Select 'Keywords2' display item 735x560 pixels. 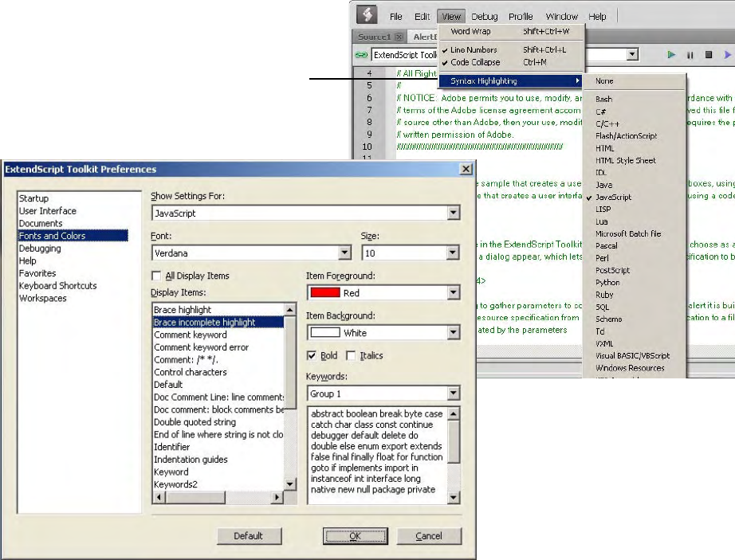click(176, 484)
